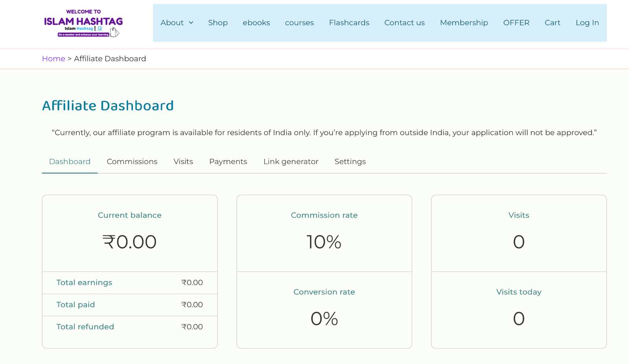Click the 0% conversion rate value
The image size is (629, 364).
tap(324, 319)
